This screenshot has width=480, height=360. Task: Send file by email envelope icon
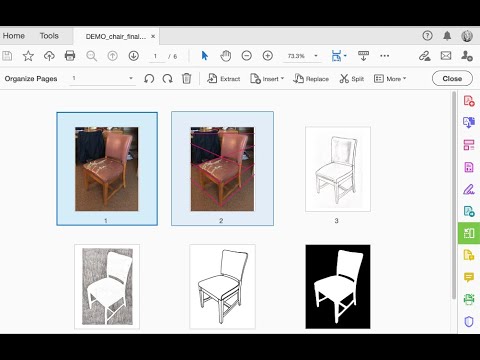[x=446, y=56]
